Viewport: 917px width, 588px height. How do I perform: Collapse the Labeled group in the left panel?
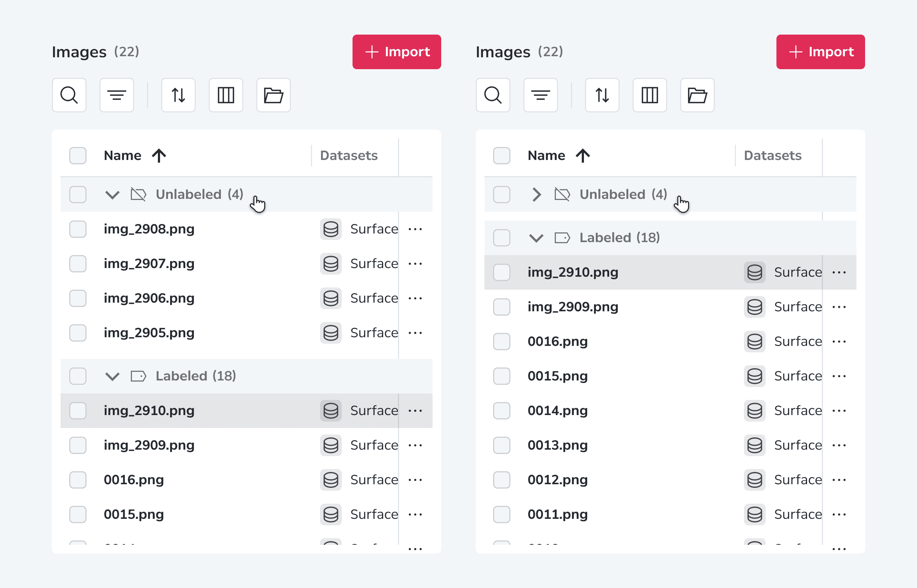pyautogui.click(x=112, y=377)
